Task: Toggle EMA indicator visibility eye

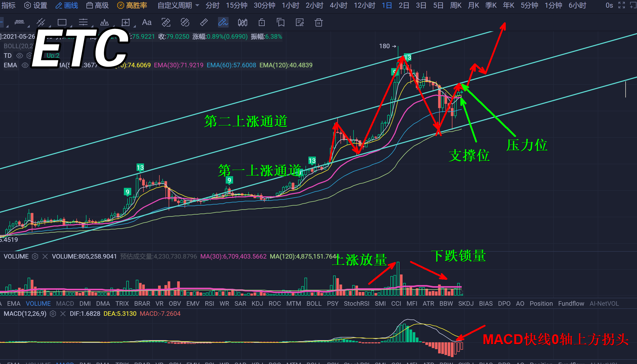Action: click(25, 65)
